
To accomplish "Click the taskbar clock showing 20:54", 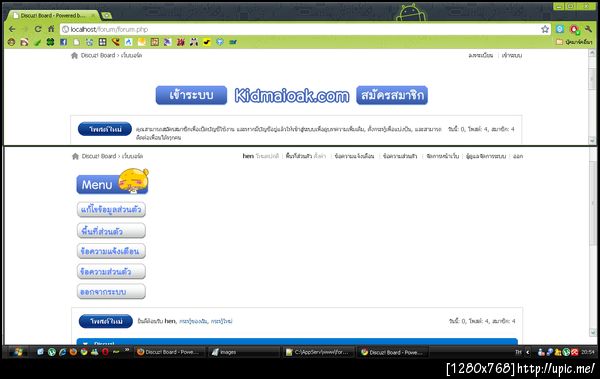I will point(587,352).
